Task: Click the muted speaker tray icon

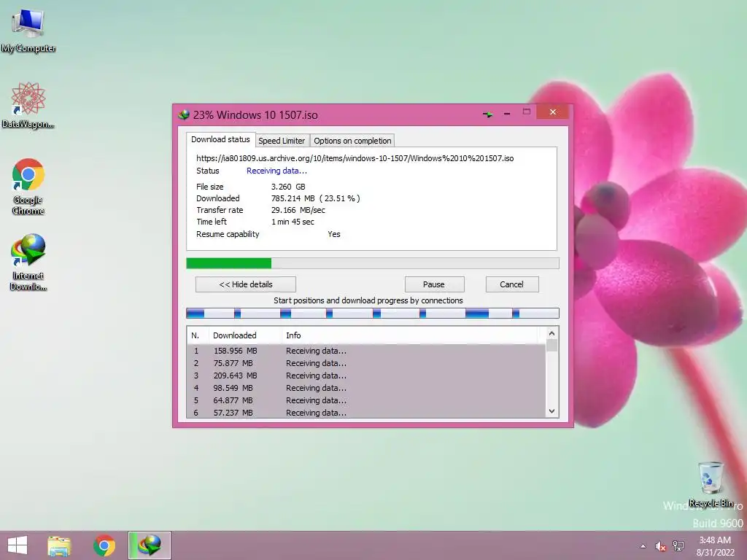Action: (x=660, y=546)
